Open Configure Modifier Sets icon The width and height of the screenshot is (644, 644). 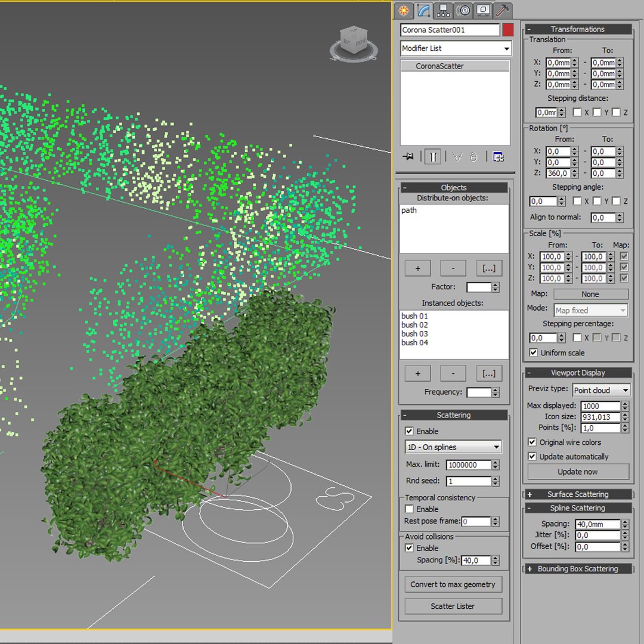click(498, 156)
